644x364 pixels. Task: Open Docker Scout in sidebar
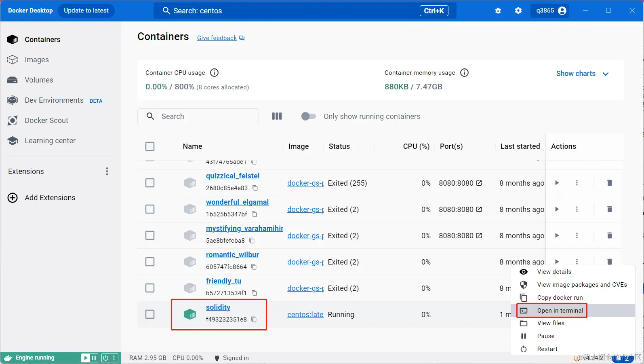pos(61,121)
